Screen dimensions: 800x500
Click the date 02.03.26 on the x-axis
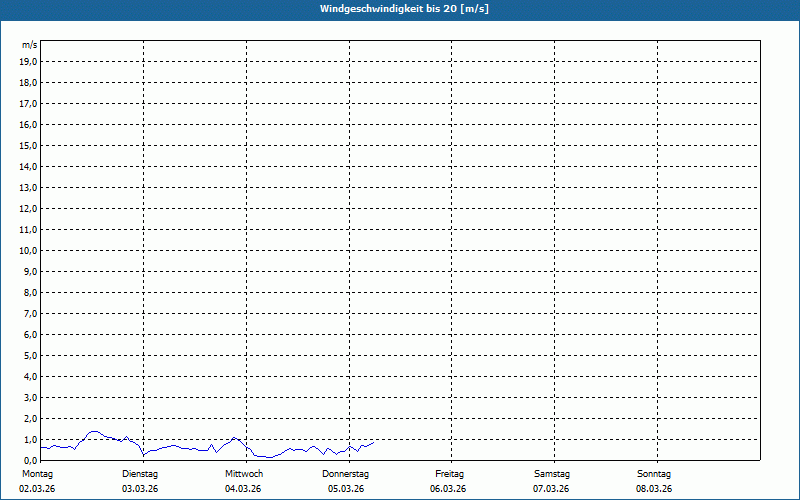tap(37, 489)
